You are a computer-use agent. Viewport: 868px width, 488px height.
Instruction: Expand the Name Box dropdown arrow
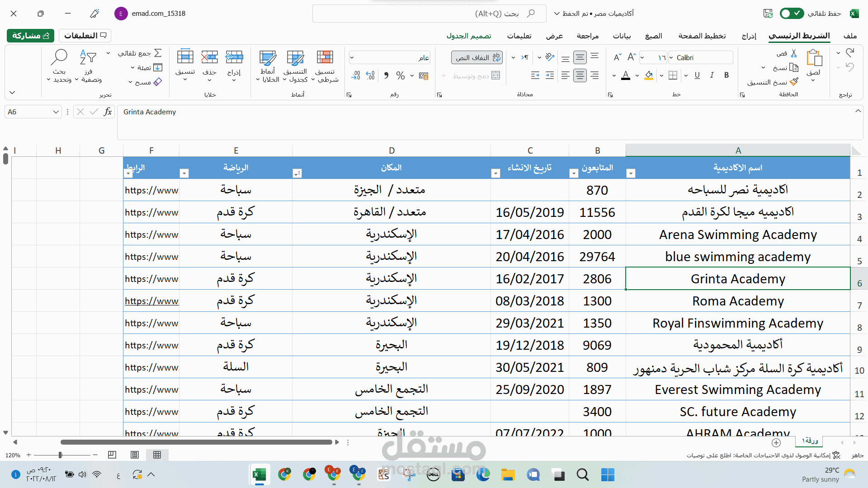[56, 112]
